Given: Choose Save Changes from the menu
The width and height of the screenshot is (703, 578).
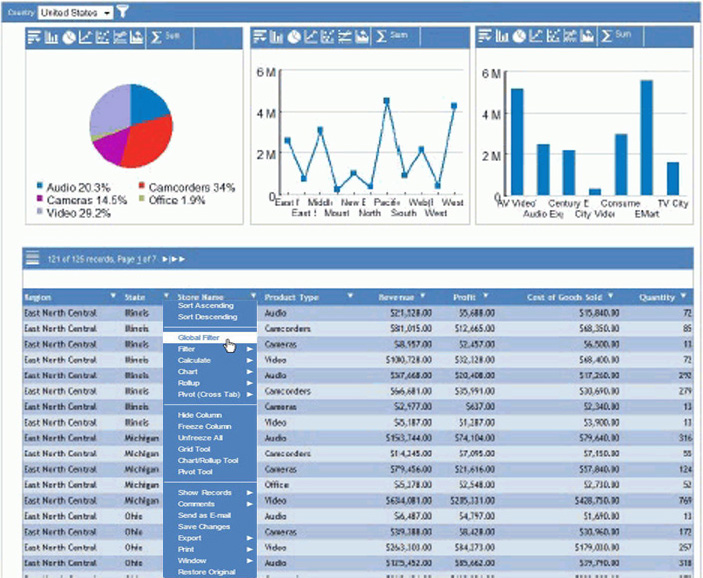Looking at the screenshot, I should pos(204,527).
